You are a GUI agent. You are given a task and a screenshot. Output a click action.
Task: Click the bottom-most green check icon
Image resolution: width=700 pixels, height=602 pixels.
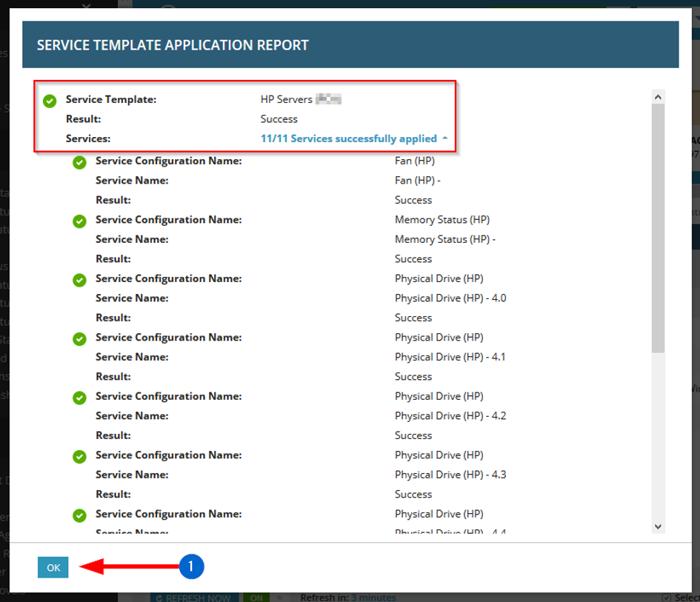pyautogui.click(x=79, y=516)
